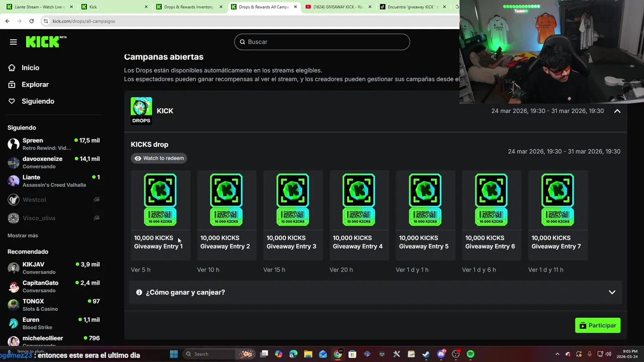Show hidden system tray icons
This screenshot has height=362, width=644.
click(x=557, y=354)
